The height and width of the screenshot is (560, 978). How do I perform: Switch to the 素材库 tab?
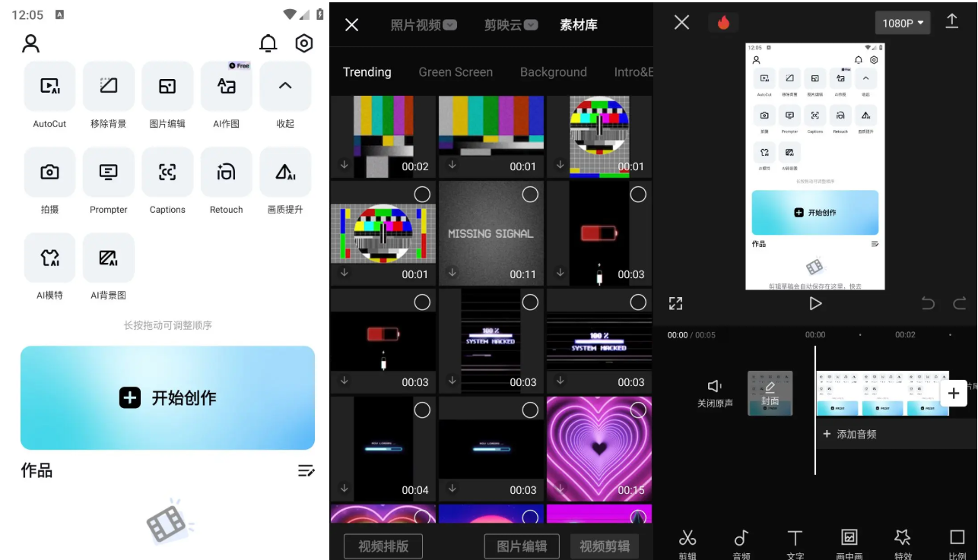point(579,25)
